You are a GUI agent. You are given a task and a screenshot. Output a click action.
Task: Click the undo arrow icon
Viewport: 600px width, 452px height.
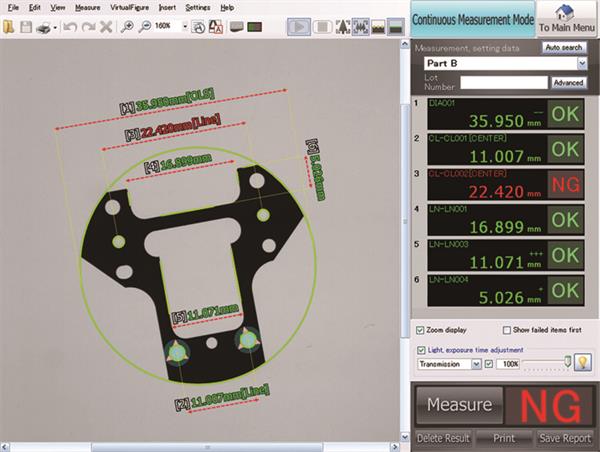pyautogui.click(x=70, y=27)
